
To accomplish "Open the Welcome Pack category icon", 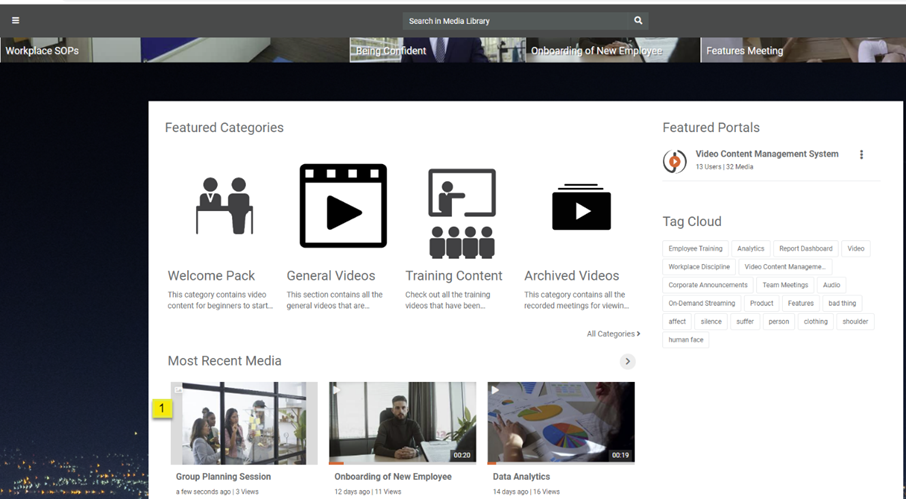I will [224, 205].
